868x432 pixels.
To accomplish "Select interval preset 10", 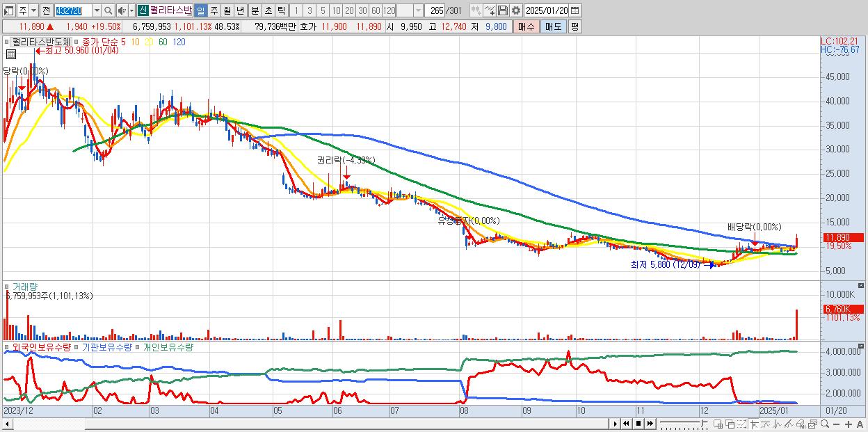I will point(336,10).
